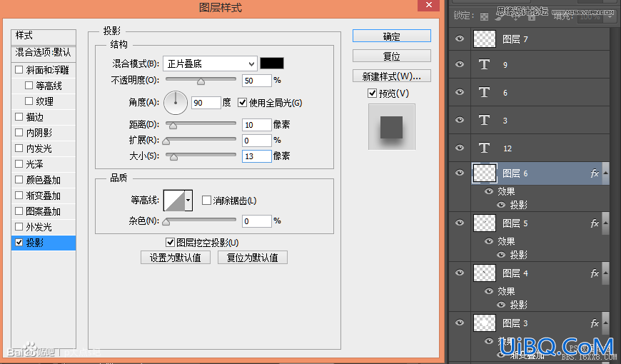
Task: Close the 图层样式 dialog
Action: [428, 5]
